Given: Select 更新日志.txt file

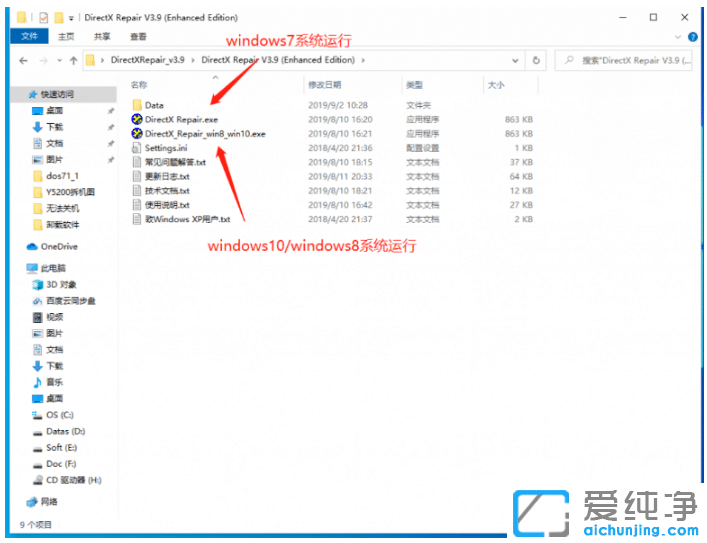Looking at the screenshot, I should pyautogui.click(x=167, y=176).
